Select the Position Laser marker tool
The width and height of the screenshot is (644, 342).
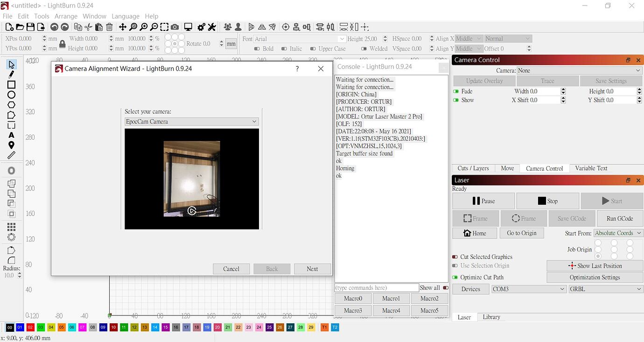coord(11,145)
